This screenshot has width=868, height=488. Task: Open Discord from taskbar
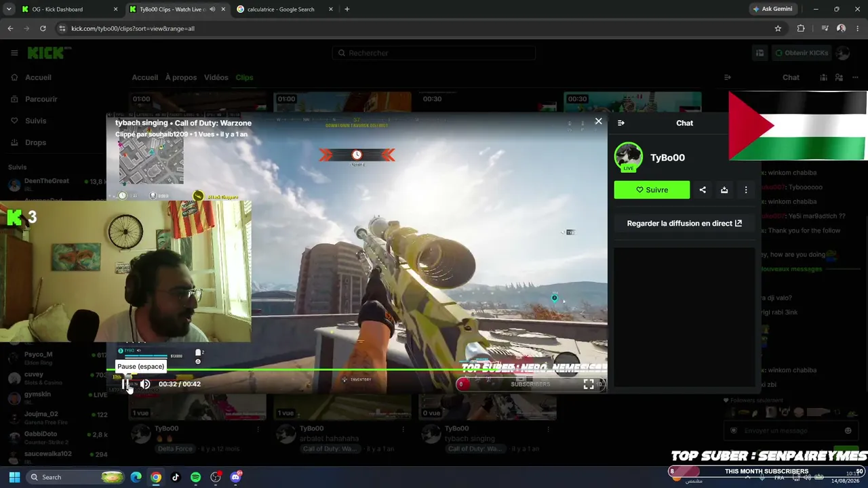tap(236, 477)
